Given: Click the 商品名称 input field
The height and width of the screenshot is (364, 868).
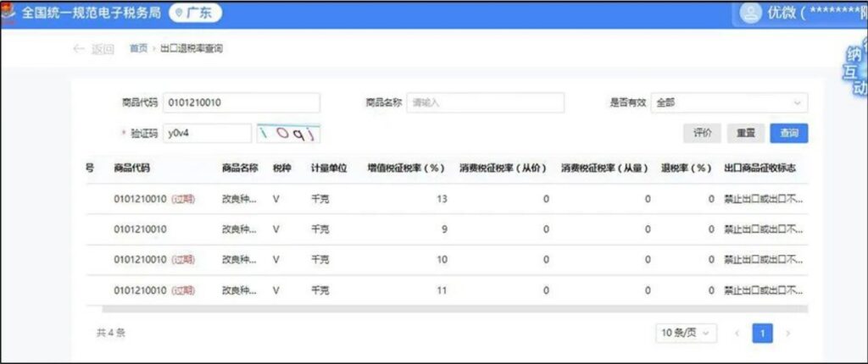Looking at the screenshot, I should (x=485, y=102).
